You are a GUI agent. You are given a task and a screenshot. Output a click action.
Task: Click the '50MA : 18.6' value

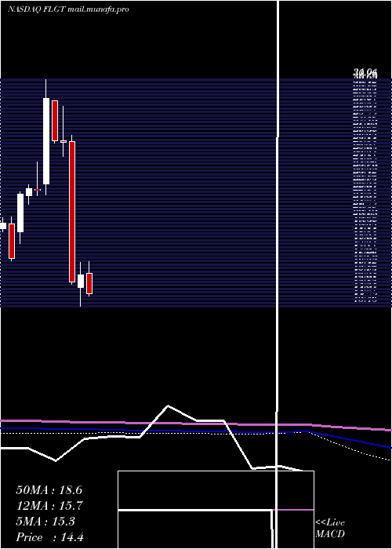(49, 490)
